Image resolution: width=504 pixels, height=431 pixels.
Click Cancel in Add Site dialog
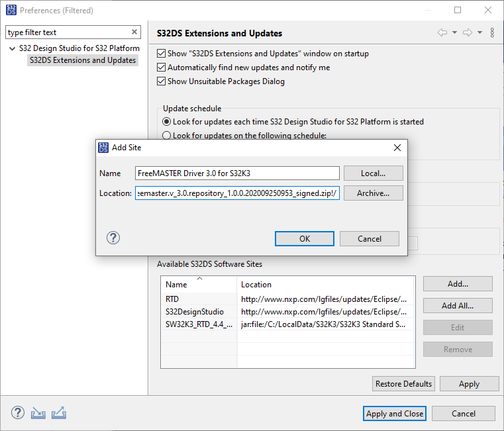370,239
